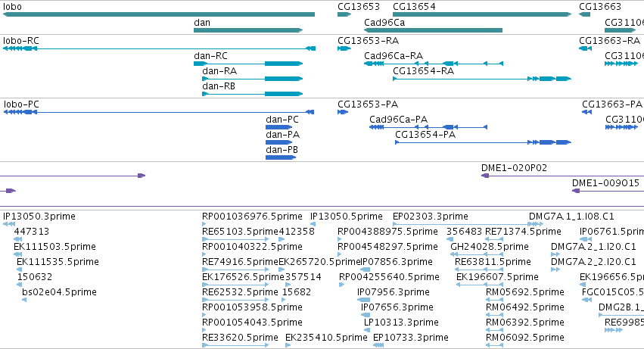Select the CG13654 gene bar
Screen dimensions: 644x349
482,14
